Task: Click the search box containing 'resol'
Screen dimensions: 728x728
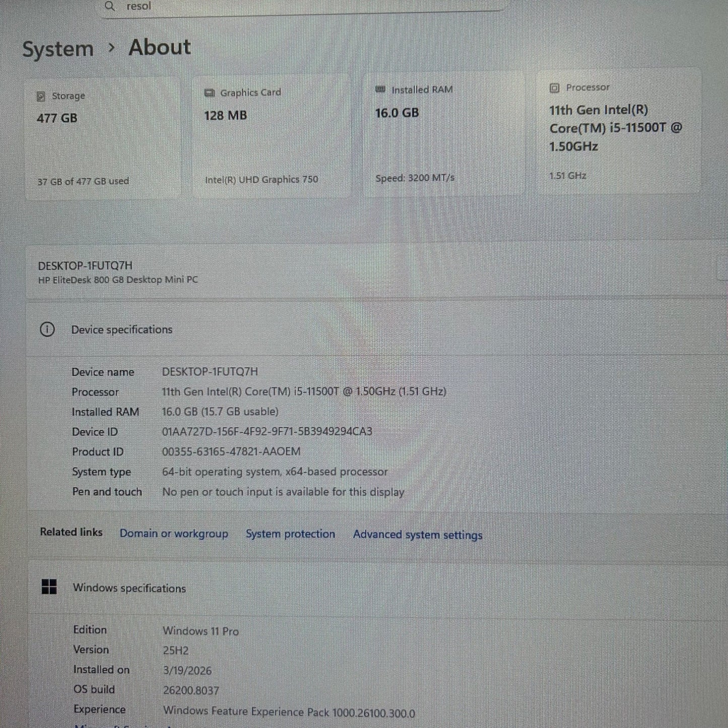Action: 302,6
